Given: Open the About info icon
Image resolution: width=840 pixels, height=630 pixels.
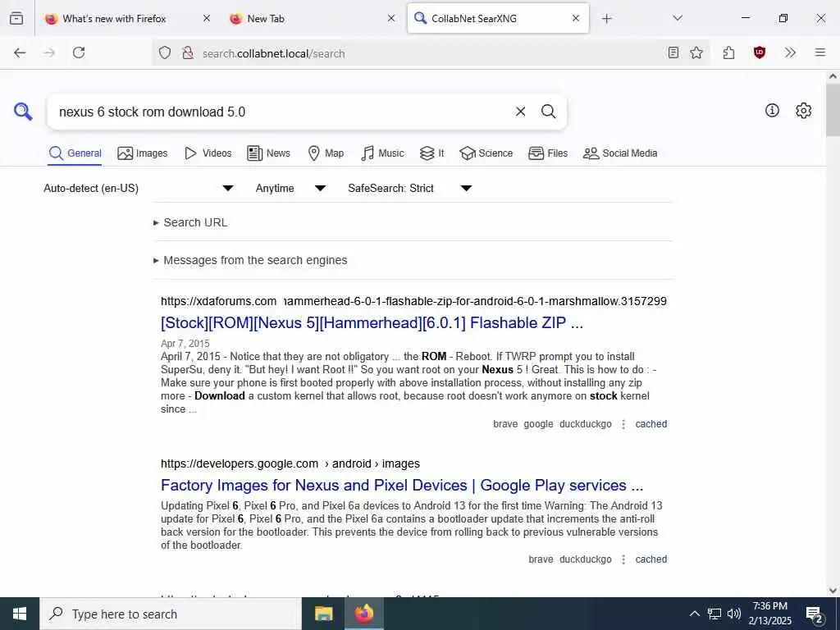Looking at the screenshot, I should (772, 111).
